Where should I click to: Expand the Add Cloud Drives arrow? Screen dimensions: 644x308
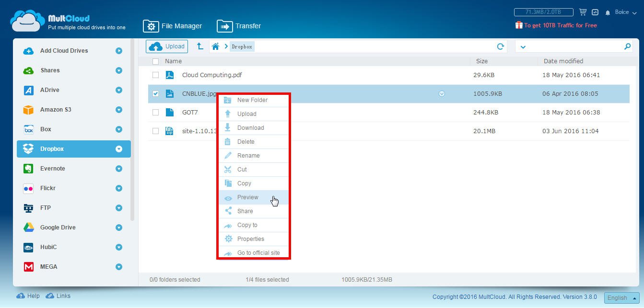pos(119,51)
